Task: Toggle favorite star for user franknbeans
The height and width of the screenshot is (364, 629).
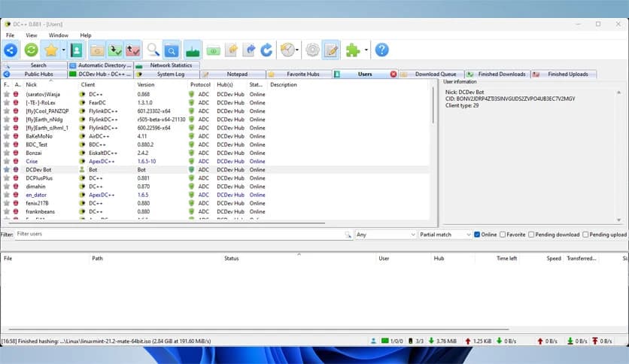Action: tap(7, 211)
